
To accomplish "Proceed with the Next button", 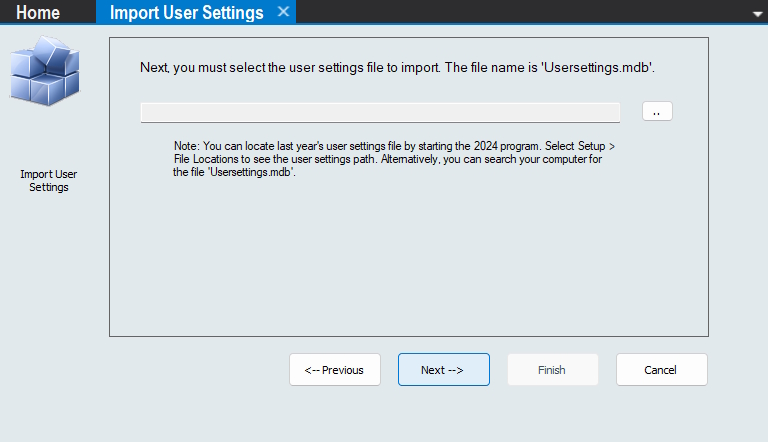I will [443, 370].
